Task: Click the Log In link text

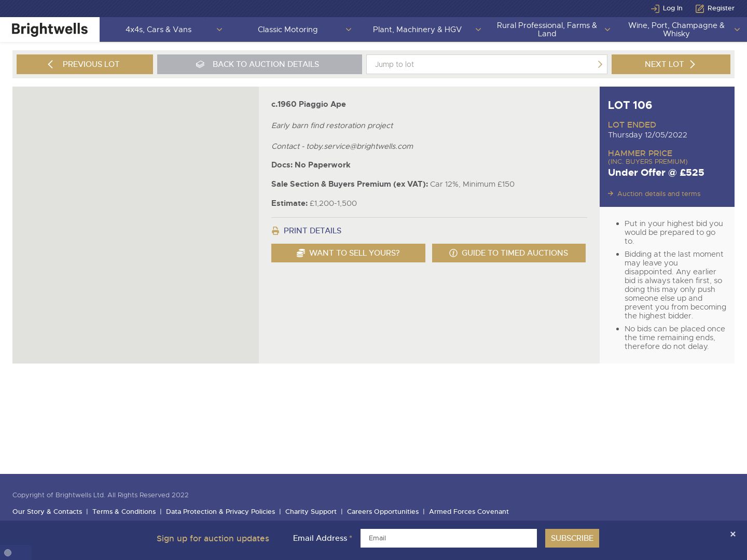Action: click(x=672, y=8)
